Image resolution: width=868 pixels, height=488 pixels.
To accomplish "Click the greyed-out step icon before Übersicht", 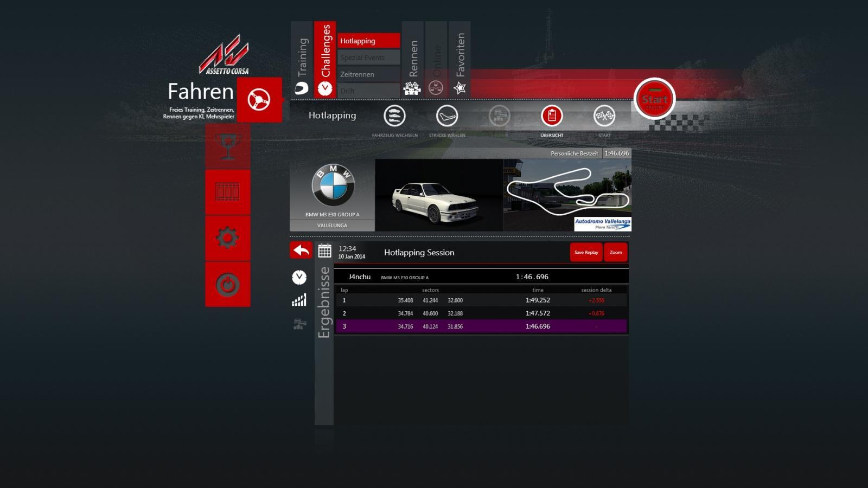I will (499, 115).
